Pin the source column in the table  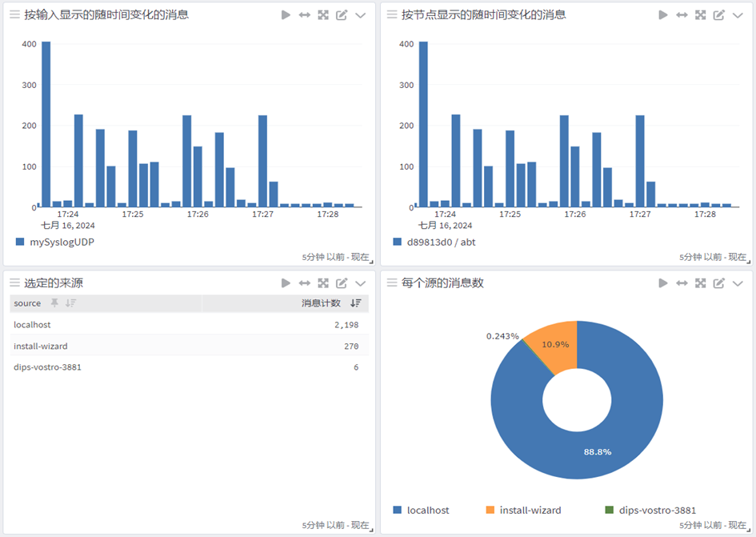pyautogui.click(x=54, y=303)
